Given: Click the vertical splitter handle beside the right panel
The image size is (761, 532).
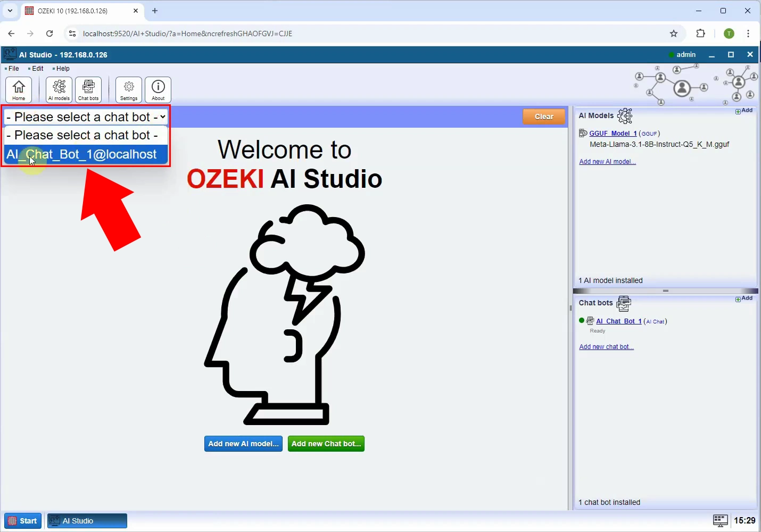Looking at the screenshot, I should [570, 307].
